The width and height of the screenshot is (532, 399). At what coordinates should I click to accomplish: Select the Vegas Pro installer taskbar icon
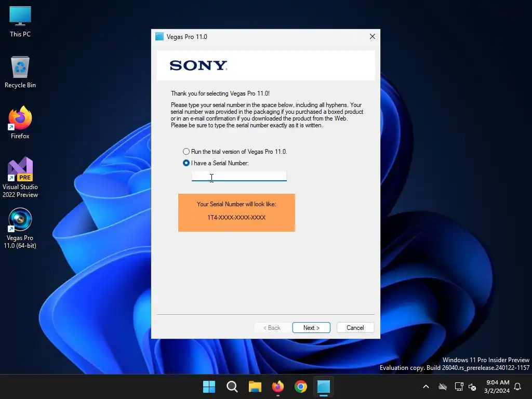coord(324,387)
